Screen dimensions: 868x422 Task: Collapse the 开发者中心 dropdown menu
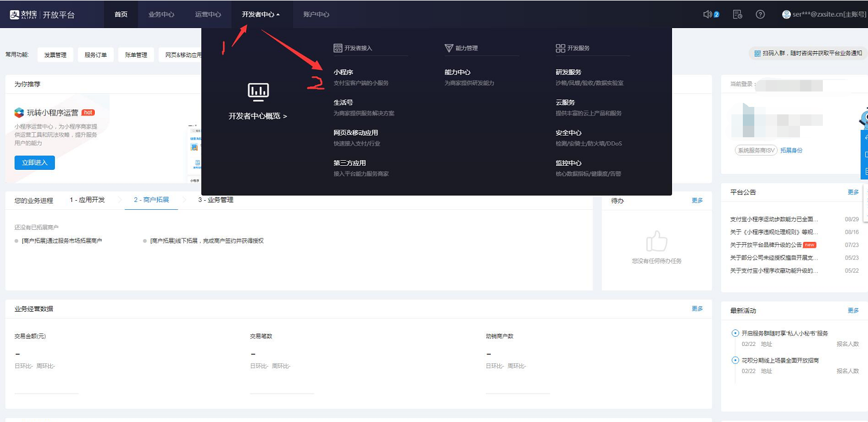pyautogui.click(x=261, y=14)
